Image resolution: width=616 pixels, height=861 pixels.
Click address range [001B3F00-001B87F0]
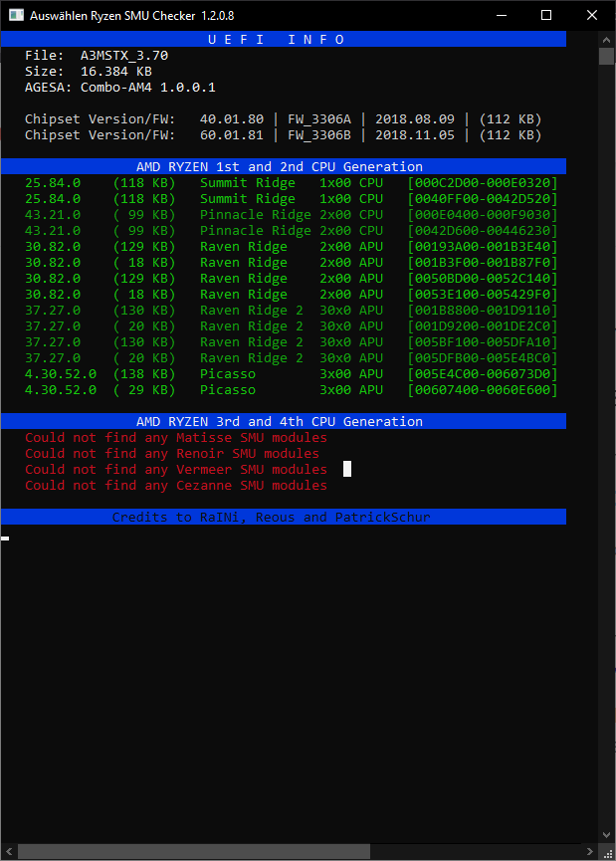[483, 263]
